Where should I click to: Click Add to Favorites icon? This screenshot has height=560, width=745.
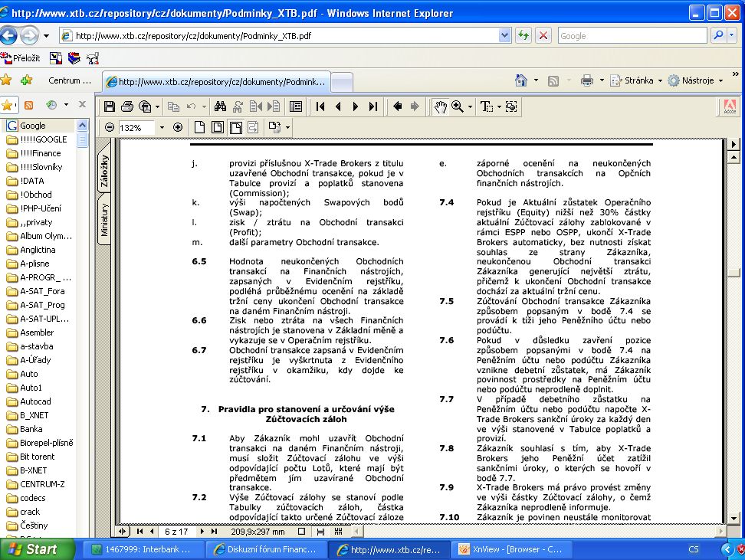tap(27, 80)
